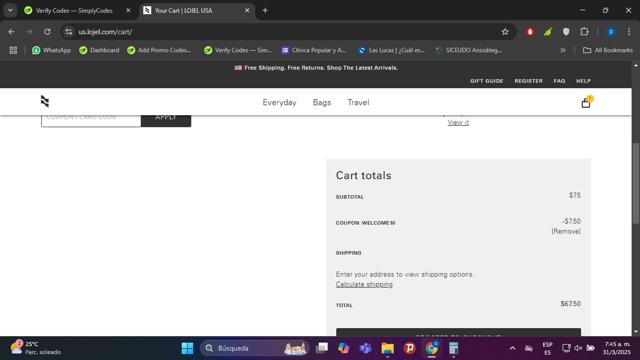Open the volume icon in system tray
Screen dimensions: 640x360
pyautogui.click(x=578, y=348)
